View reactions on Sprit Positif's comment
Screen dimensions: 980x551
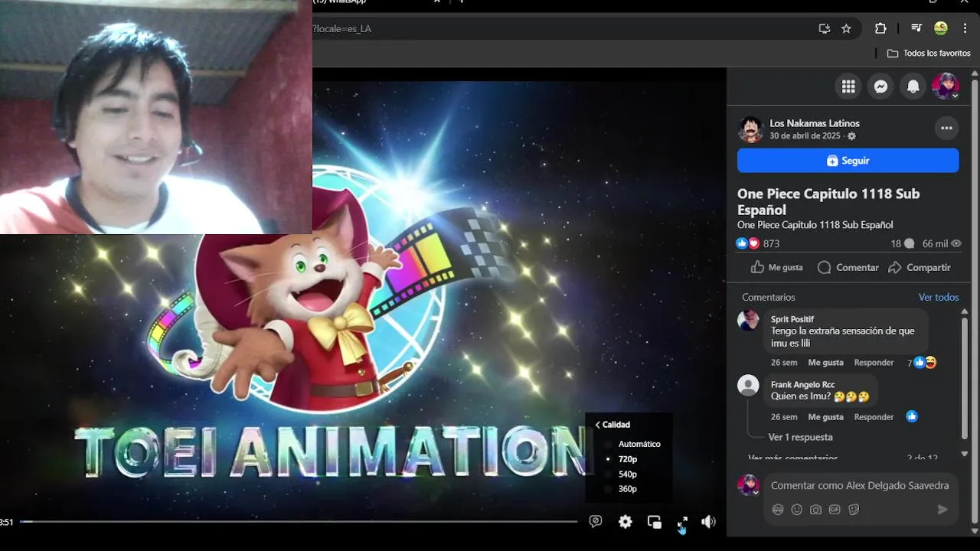[x=922, y=363]
